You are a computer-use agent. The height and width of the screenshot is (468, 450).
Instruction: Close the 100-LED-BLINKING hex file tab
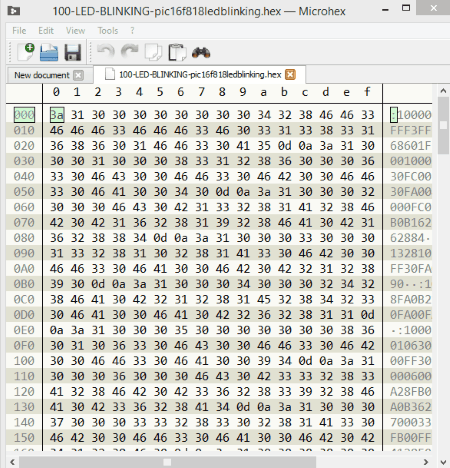click(x=290, y=74)
